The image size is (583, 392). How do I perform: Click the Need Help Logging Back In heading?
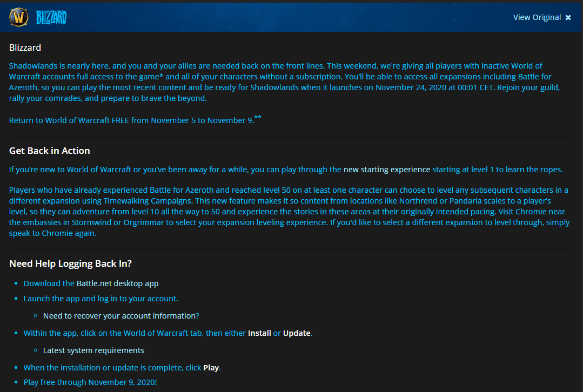point(70,263)
